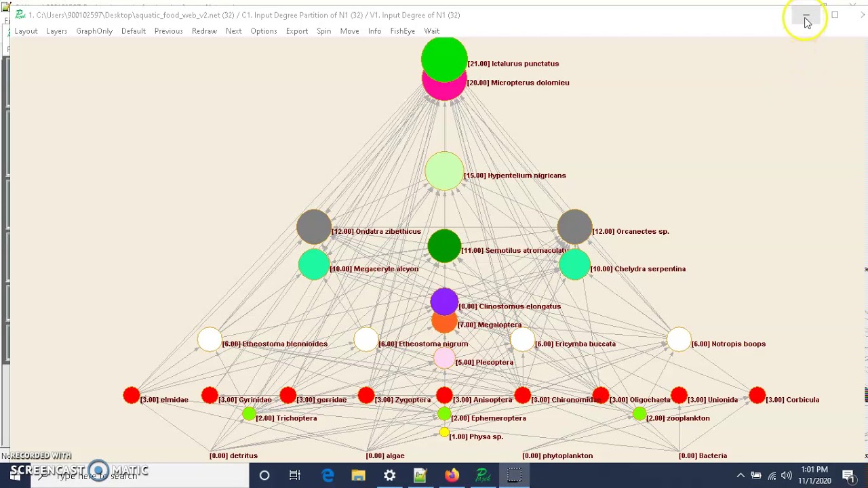Open the screen recorder taskbar icon
Viewport: 868px width, 488px height.
point(514,476)
